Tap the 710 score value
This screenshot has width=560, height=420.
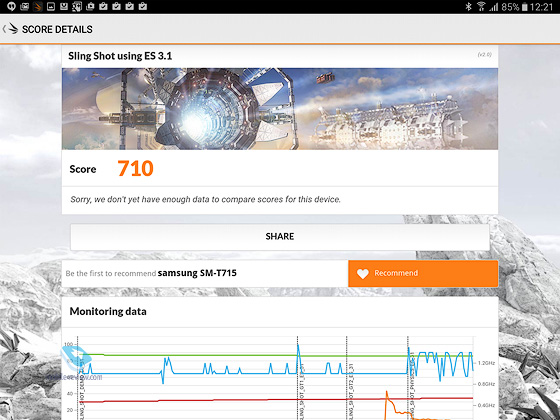(x=135, y=169)
